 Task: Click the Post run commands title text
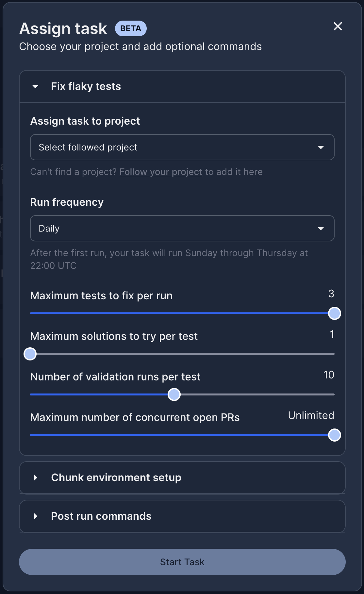(x=101, y=516)
